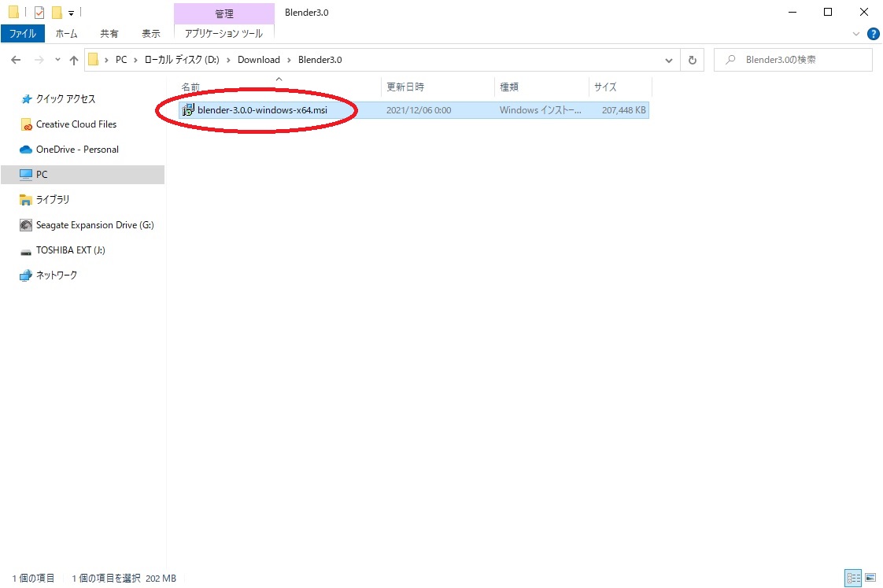This screenshot has width=883, height=588.
Task: Click the msi installer file icon
Action: pos(188,110)
